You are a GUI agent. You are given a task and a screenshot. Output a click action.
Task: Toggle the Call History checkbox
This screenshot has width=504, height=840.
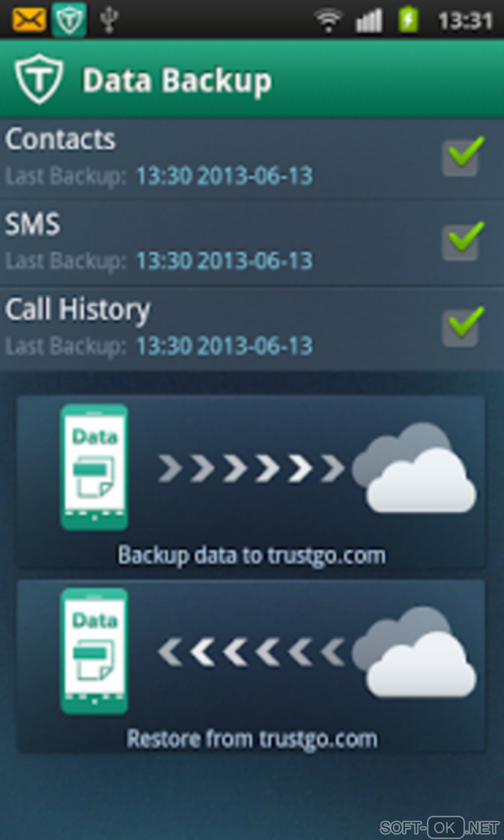coord(462,326)
